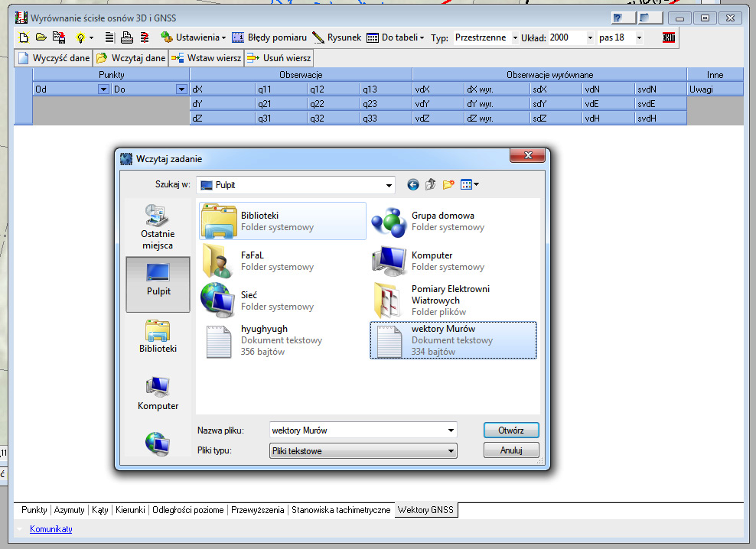The height and width of the screenshot is (549, 756).
Task: Click the network globe icon in the places bar
Action: pos(158,443)
